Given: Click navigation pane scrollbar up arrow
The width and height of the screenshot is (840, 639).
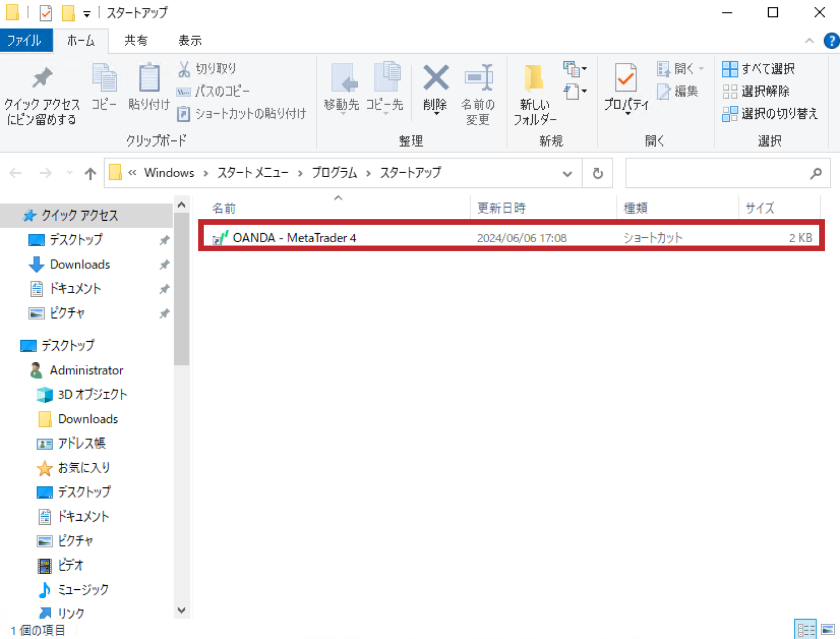Looking at the screenshot, I should 182,205.
